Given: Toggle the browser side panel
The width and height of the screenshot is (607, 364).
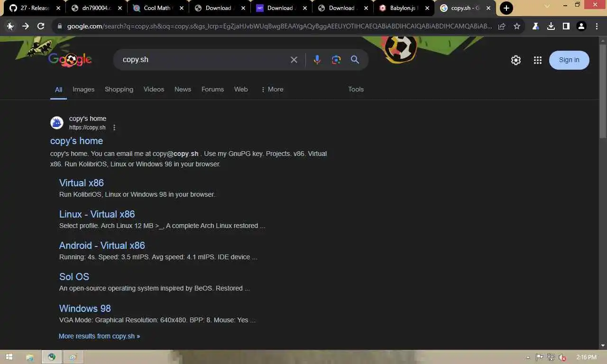Looking at the screenshot, I should click(566, 26).
